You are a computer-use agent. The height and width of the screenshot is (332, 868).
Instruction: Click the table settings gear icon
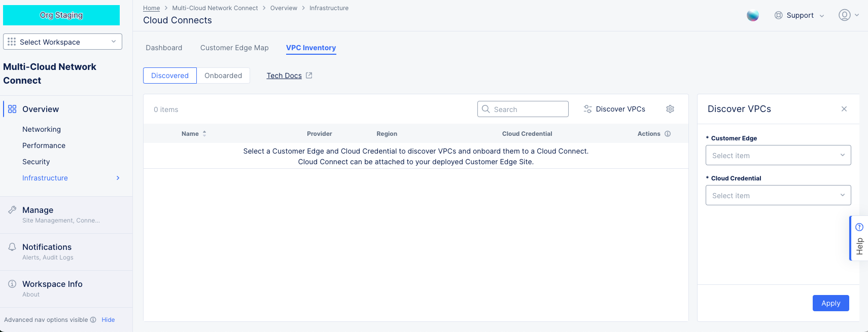coord(670,109)
